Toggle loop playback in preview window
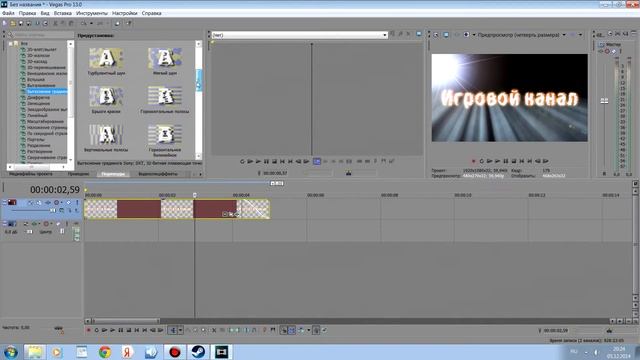This screenshot has width=640, height=360. (x=482, y=161)
